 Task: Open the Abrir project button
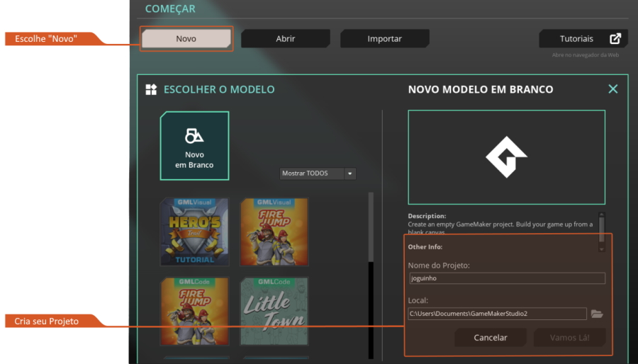(x=286, y=38)
